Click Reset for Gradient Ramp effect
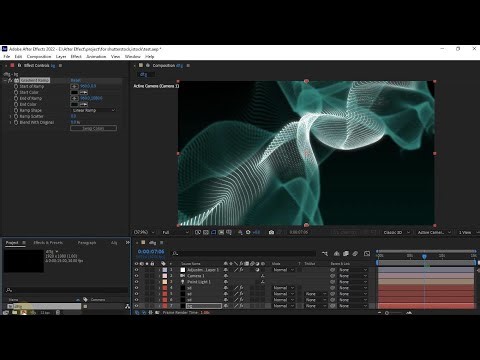 75,80
